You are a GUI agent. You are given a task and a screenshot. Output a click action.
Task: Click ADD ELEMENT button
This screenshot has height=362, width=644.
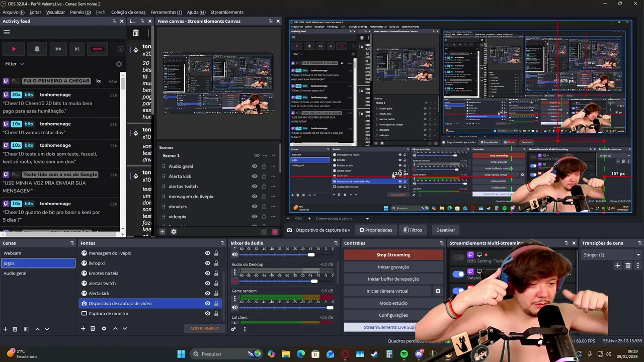(204, 329)
